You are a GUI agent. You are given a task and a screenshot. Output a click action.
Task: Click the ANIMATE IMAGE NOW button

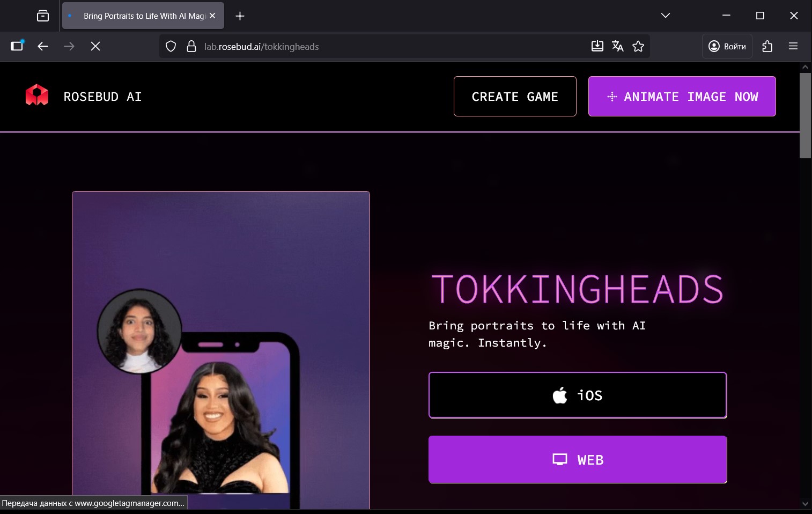coord(682,97)
